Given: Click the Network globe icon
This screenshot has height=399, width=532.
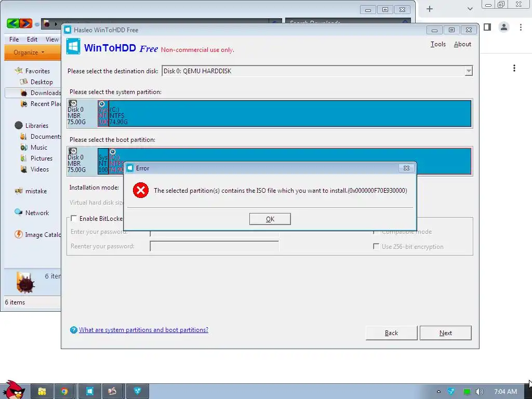Looking at the screenshot, I should pos(19,212).
